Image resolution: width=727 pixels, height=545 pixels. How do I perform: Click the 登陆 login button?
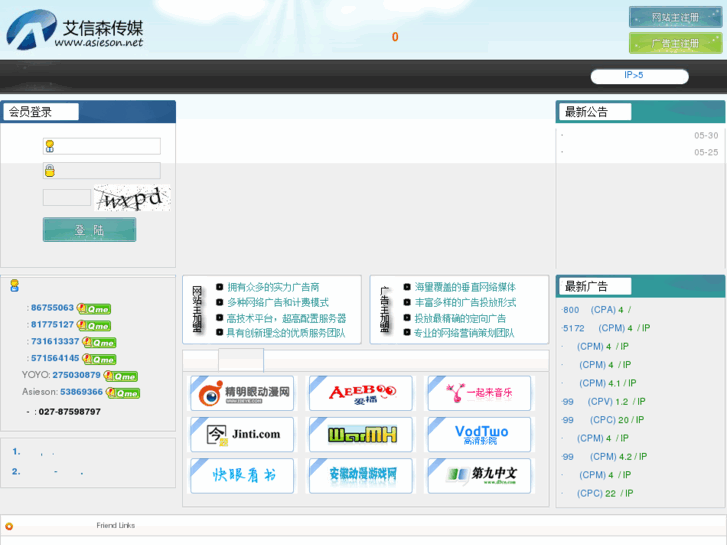pos(89,230)
